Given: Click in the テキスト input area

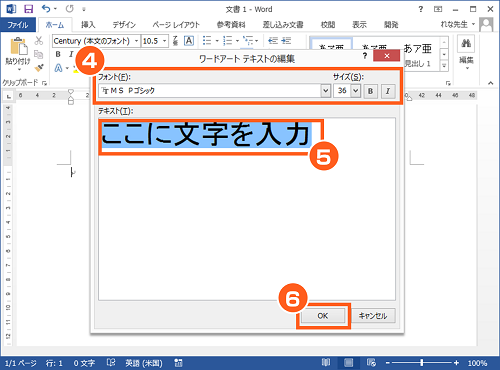Looking at the screenshot, I should [247, 209].
